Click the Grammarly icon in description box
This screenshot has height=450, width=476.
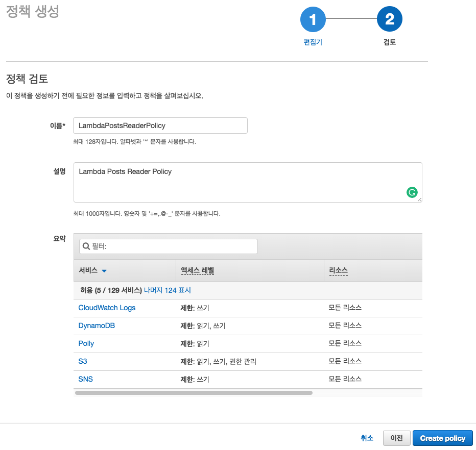(x=412, y=192)
